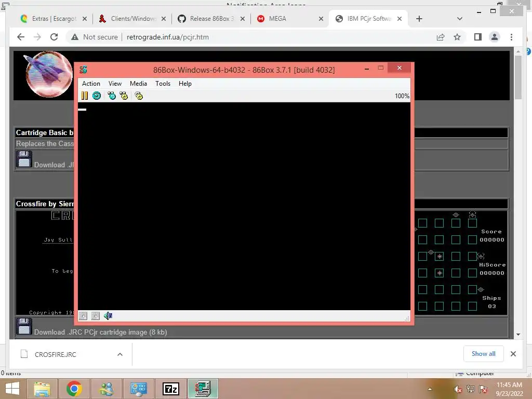Switch to the Clients/Windows tab
Screen dimensions: 532x399
[x=132, y=19]
